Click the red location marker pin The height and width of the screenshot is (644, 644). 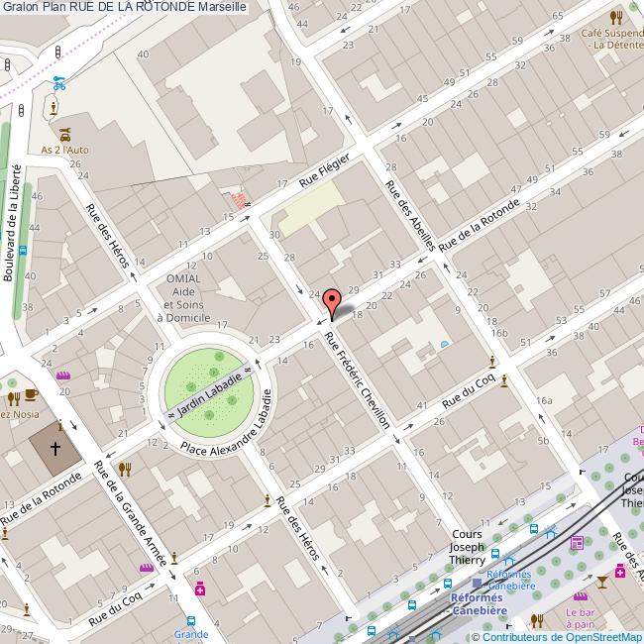(333, 303)
